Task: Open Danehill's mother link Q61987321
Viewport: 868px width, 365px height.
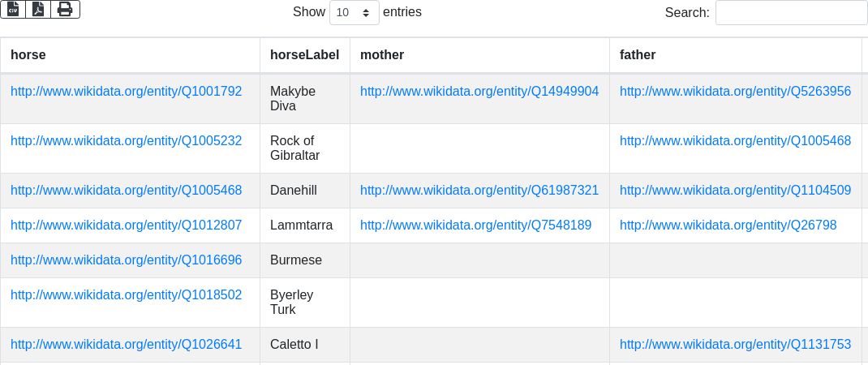Action: point(479,191)
